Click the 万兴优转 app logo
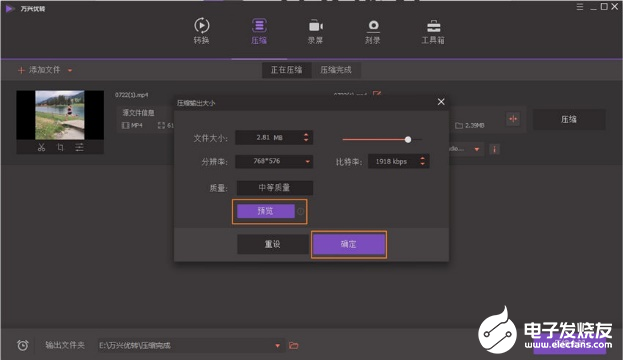 coord(10,8)
